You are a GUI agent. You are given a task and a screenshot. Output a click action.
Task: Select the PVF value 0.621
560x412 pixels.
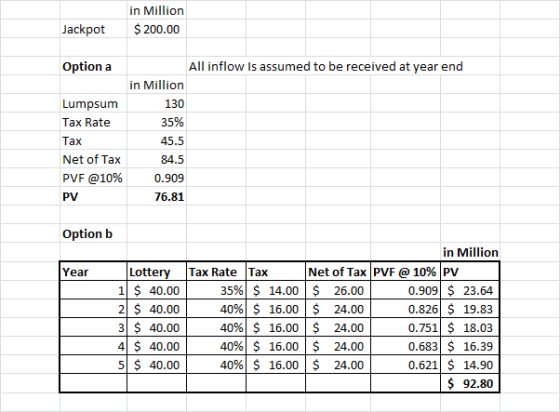coord(405,365)
